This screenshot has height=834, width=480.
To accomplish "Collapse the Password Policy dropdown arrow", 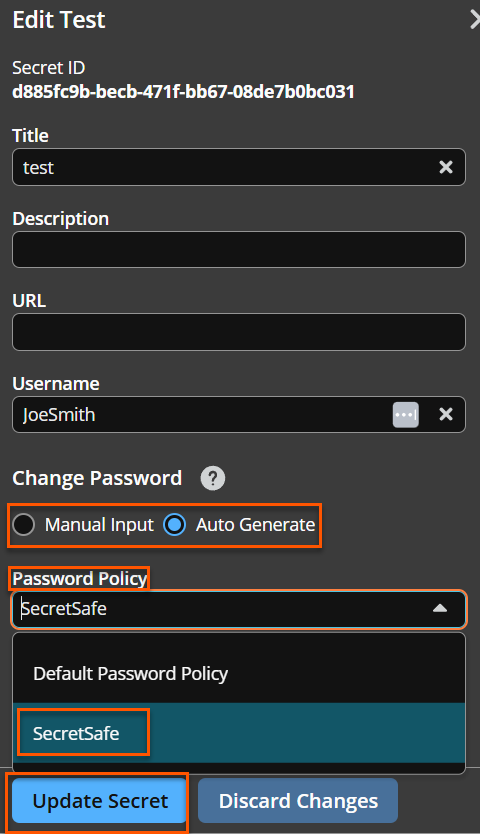I will pos(440,608).
